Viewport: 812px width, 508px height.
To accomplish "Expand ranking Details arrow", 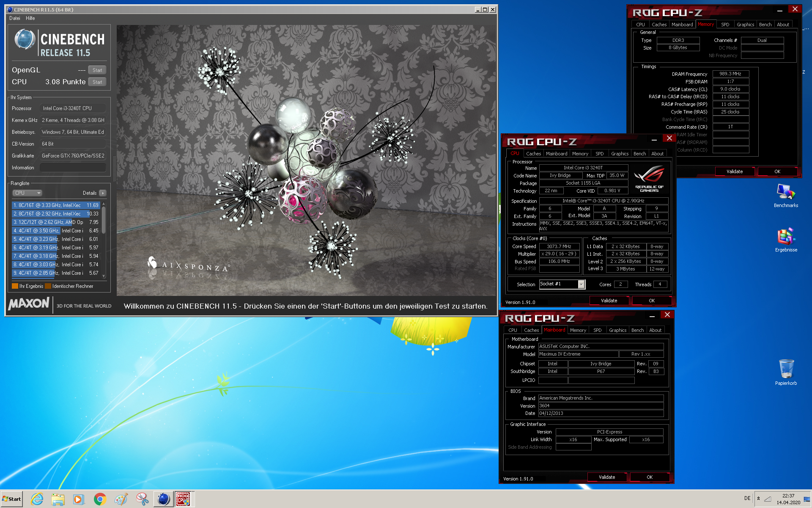I will 103,193.
